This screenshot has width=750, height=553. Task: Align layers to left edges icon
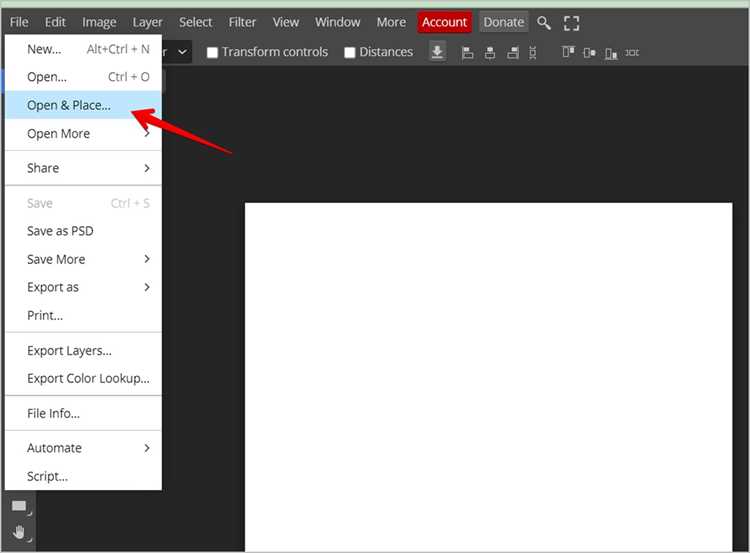(467, 53)
